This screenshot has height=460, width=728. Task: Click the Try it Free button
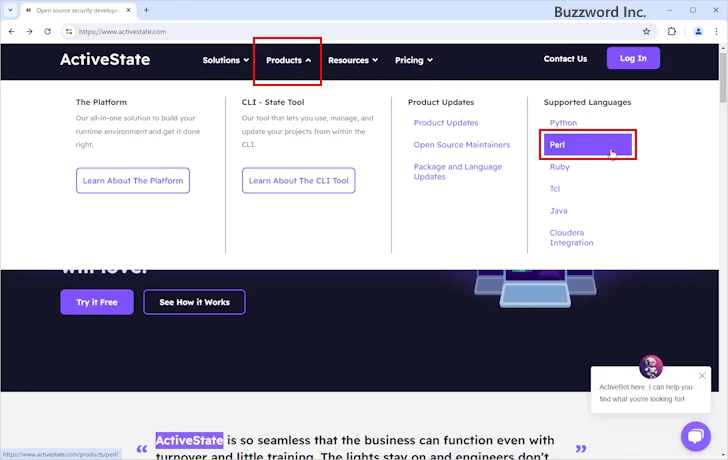coord(97,302)
